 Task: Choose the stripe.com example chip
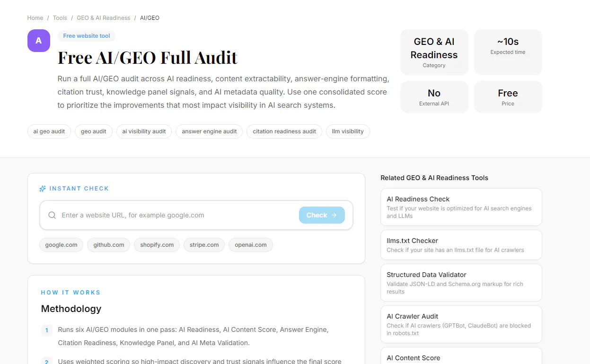[204, 245]
